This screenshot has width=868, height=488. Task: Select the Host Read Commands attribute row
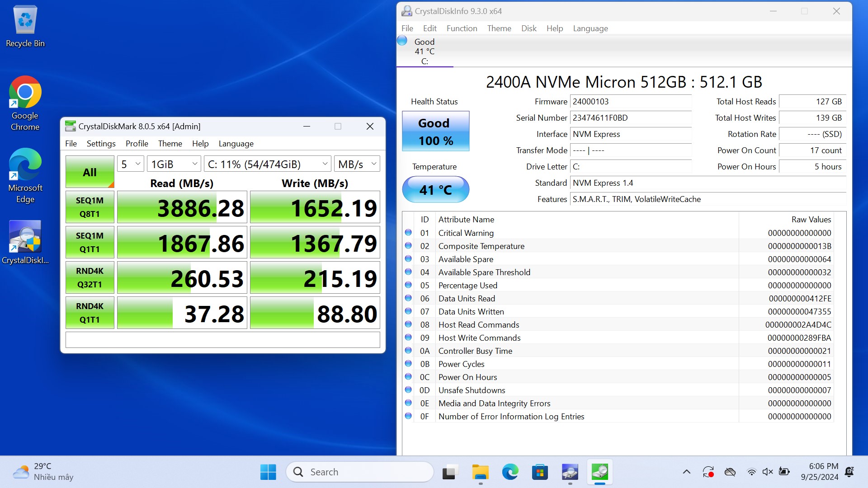[618, 324]
